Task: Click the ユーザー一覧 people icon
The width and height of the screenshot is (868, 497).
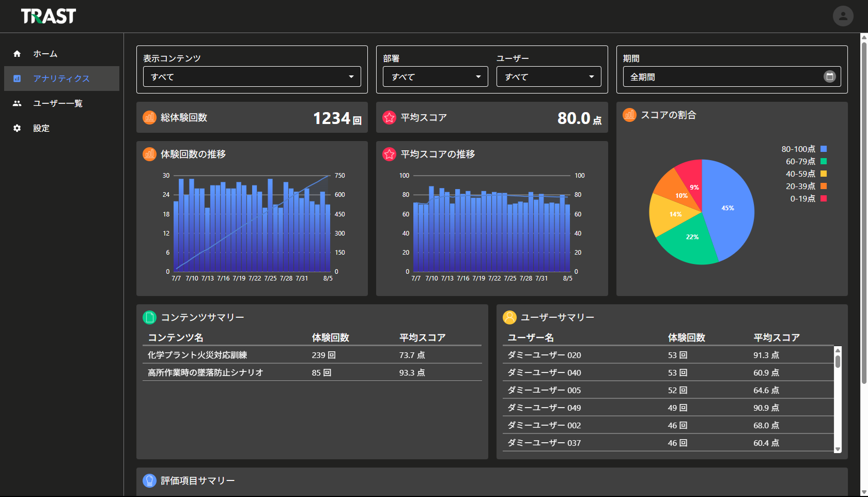Action: point(17,103)
